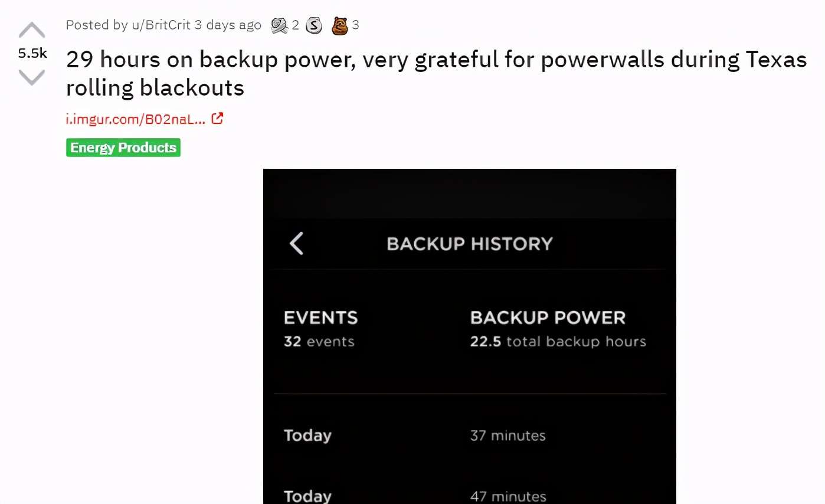The image size is (825, 504).
Task: Go back using Backup History chevron
Action: coord(296,243)
